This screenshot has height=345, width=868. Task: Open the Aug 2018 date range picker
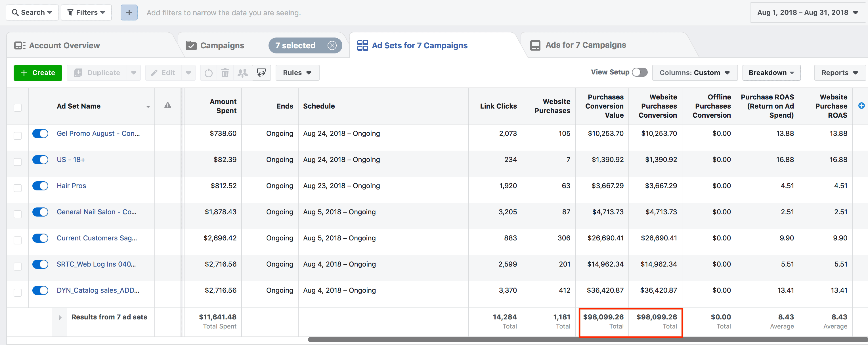tap(807, 13)
